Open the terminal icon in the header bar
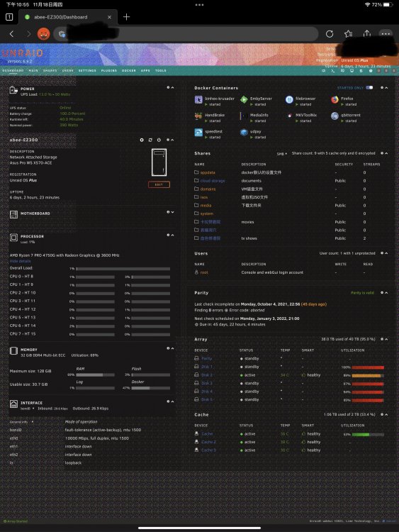This screenshot has width=399, height=532. coord(333,71)
